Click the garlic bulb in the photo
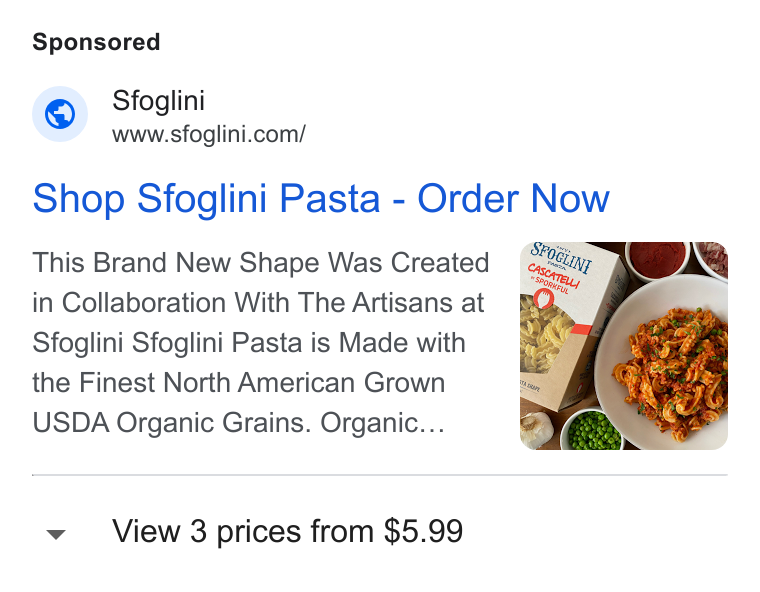The width and height of the screenshot is (760, 592). pos(535,429)
